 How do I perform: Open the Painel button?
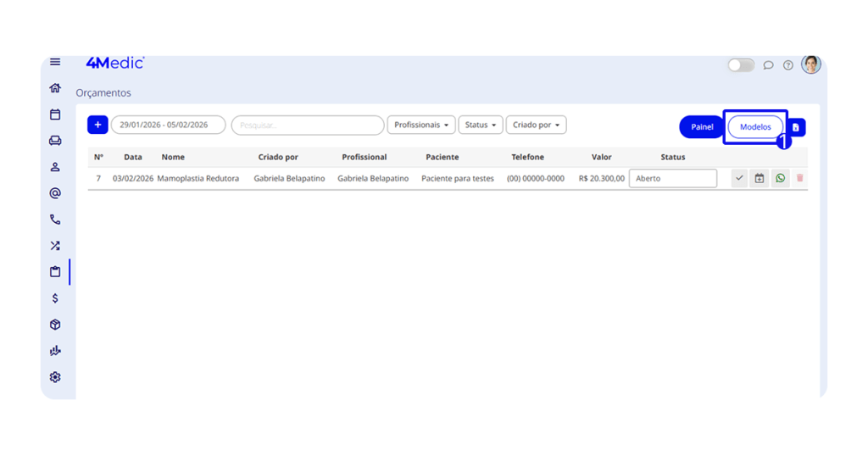pyautogui.click(x=702, y=127)
